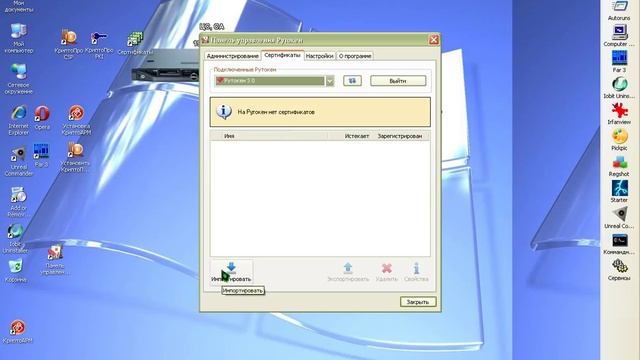The width and height of the screenshot is (640, 360).
Task: Select Add or Remove desktop shortcut
Action: (18, 202)
